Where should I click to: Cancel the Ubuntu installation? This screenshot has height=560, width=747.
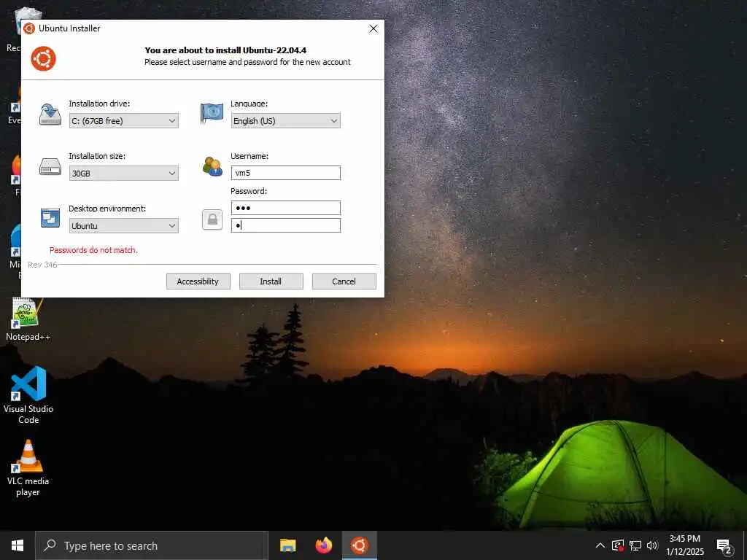point(344,281)
